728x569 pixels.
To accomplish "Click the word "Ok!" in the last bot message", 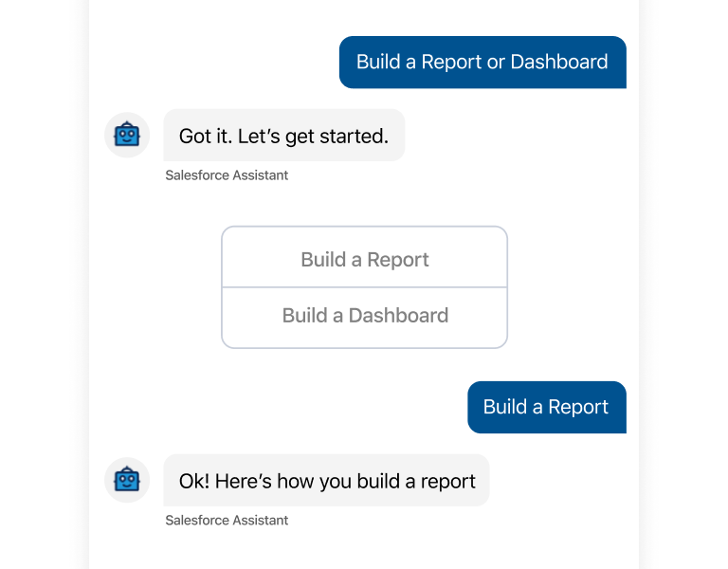I will pyautogui.click(x=194, y=481).
